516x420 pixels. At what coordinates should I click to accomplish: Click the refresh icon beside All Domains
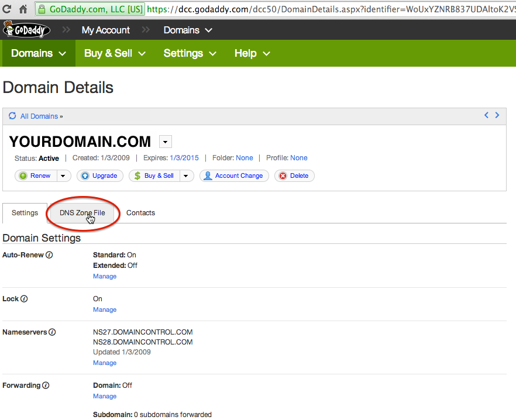pos(12,116)
